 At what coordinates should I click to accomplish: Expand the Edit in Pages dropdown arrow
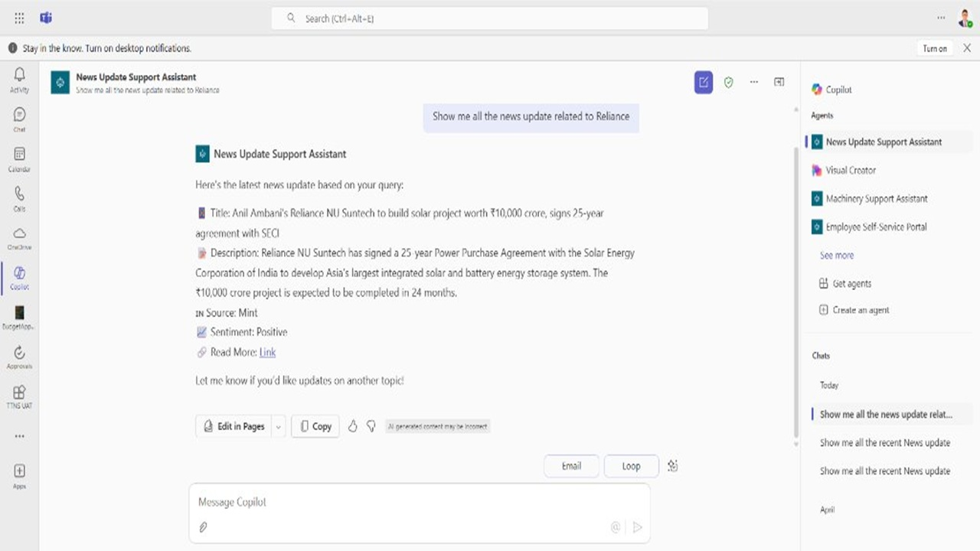(279, 426)
